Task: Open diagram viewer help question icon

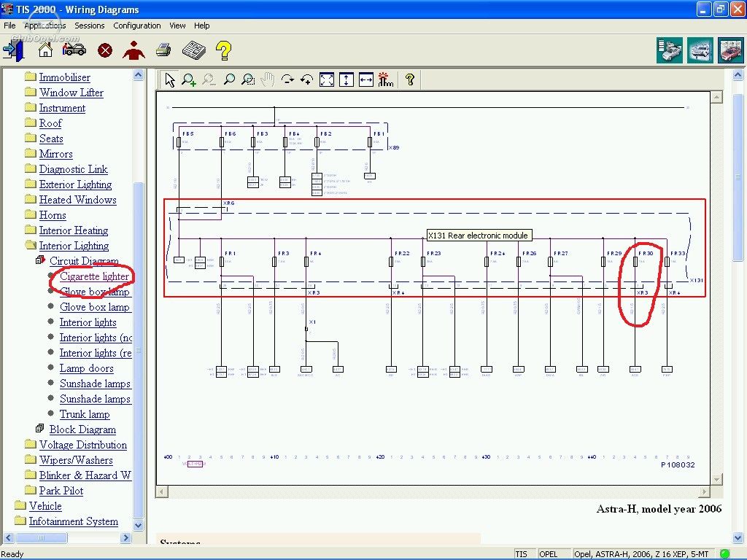Action: [x=410, y=79]
